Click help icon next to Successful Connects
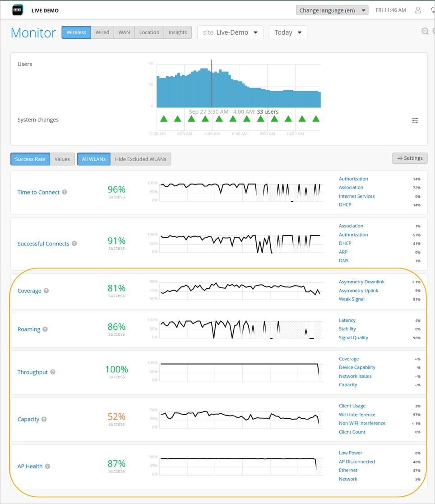Image resolution: width=435 pixels, height=504 pixels. 74,243
